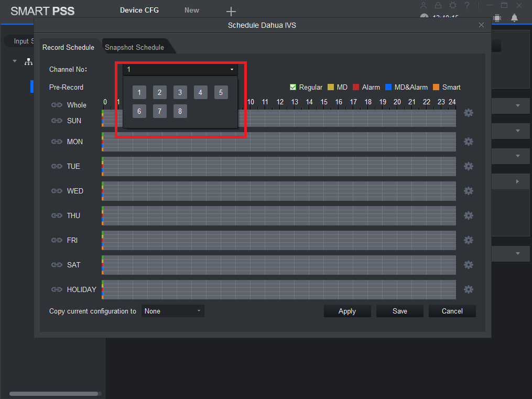Viewport: 532px width, 399px height.
Task: Choose channel 4 from the list
Action: click(201, 92)
